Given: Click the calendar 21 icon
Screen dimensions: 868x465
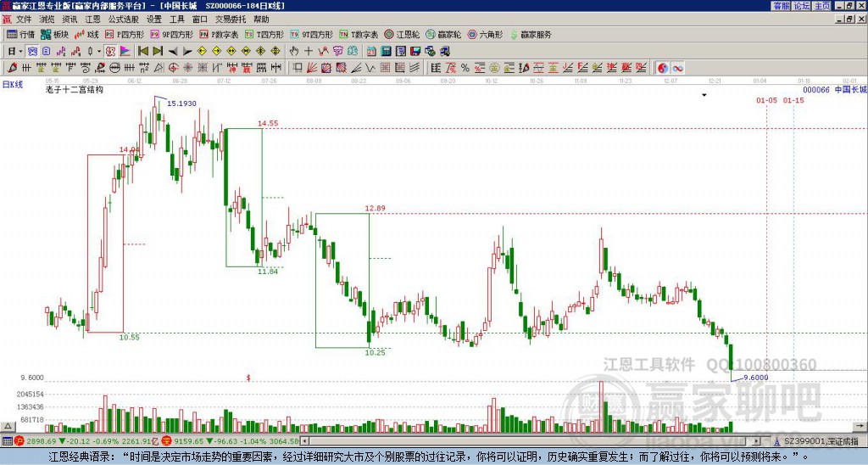Looking at the screenshot, I should (371, 52).
